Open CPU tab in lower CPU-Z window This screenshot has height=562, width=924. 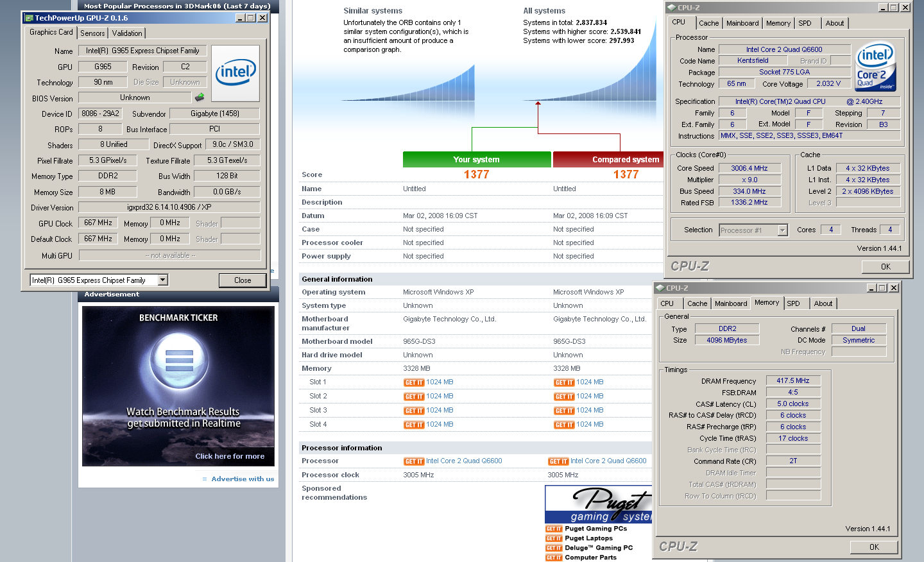pyautogui.click(x=667, y=303)
